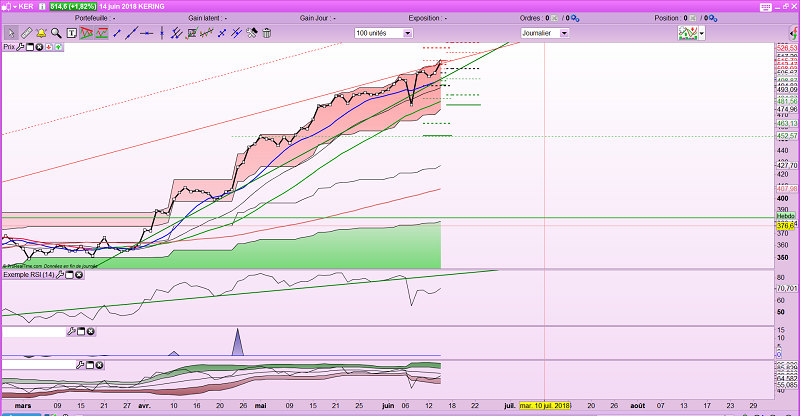
Task: Click the Exemple RSI (14) title
Action: tap(29, 275)
